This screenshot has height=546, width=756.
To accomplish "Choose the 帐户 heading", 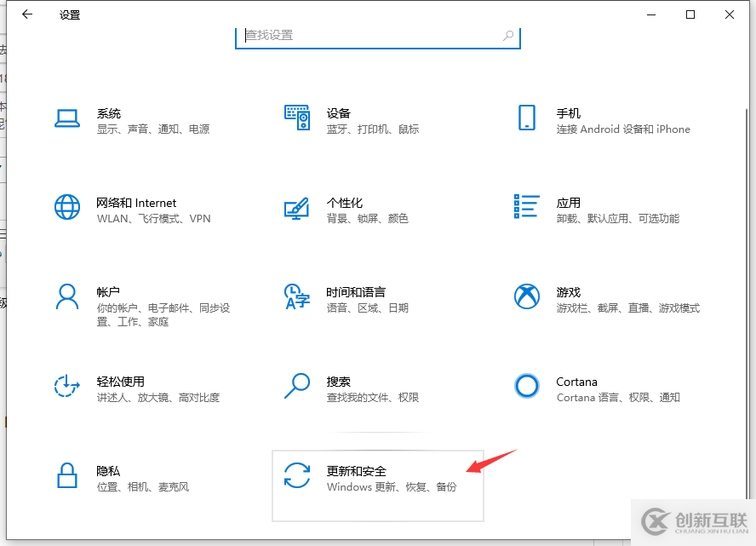I will click(x=108, y=292).
